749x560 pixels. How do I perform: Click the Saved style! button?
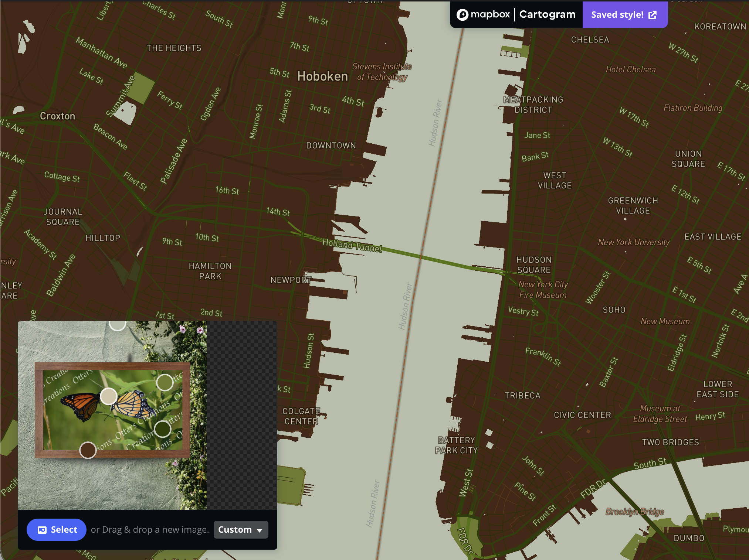point(624,15)
